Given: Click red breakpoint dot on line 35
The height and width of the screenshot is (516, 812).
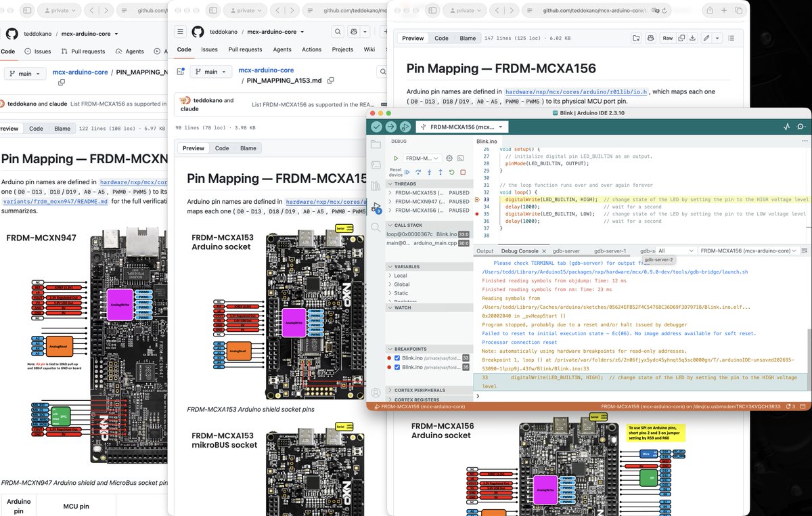Looking at the screenshot, I should pos(478,214).
